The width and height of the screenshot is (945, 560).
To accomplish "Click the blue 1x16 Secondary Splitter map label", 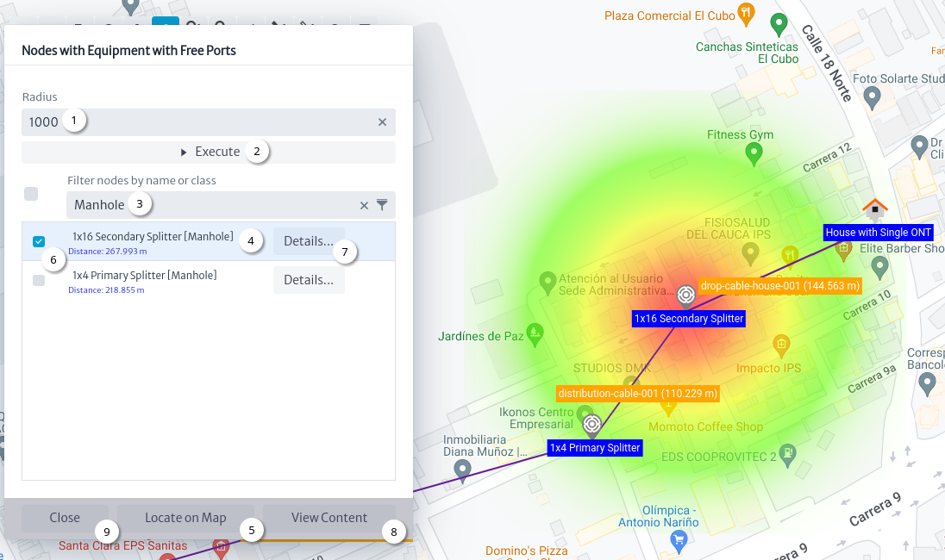I will tap(689, 319).
